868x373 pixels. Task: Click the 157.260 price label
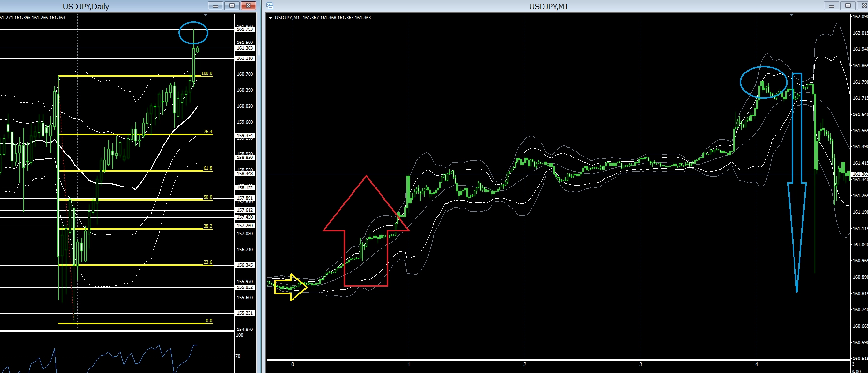(245, 226)
